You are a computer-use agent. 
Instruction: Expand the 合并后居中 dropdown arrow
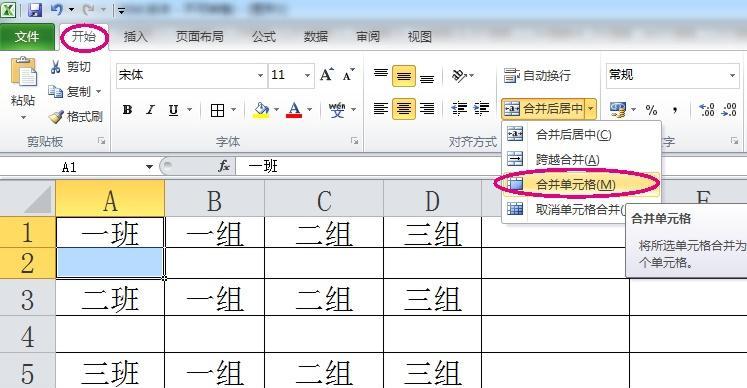(591, 109)
